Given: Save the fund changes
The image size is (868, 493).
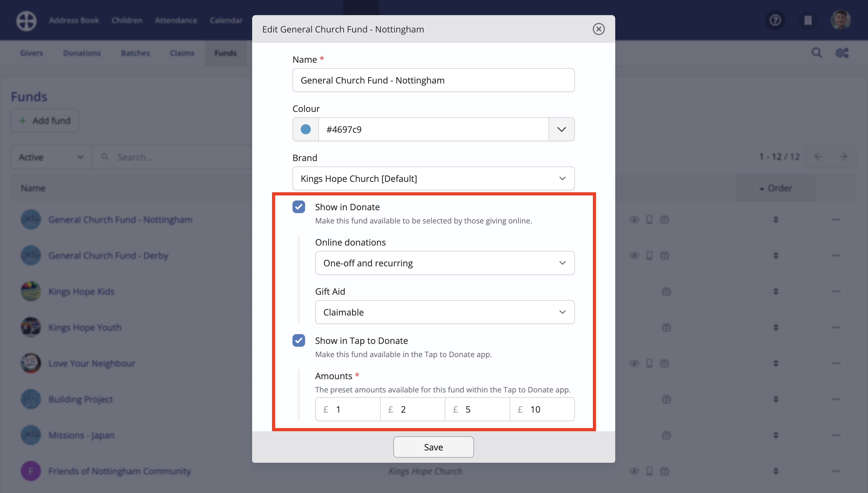Looking at the screenshot, I should 433,447.
